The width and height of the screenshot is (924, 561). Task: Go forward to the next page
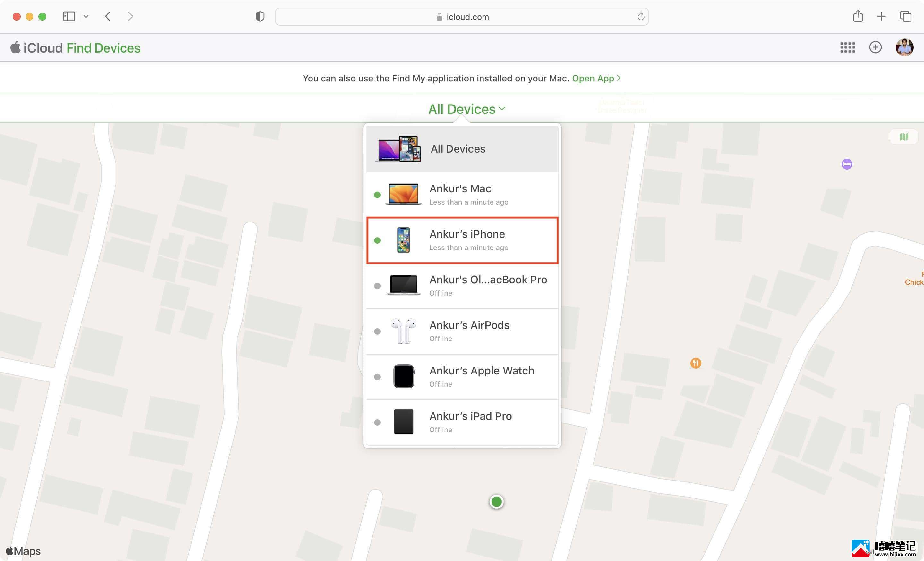click(130, 16)
